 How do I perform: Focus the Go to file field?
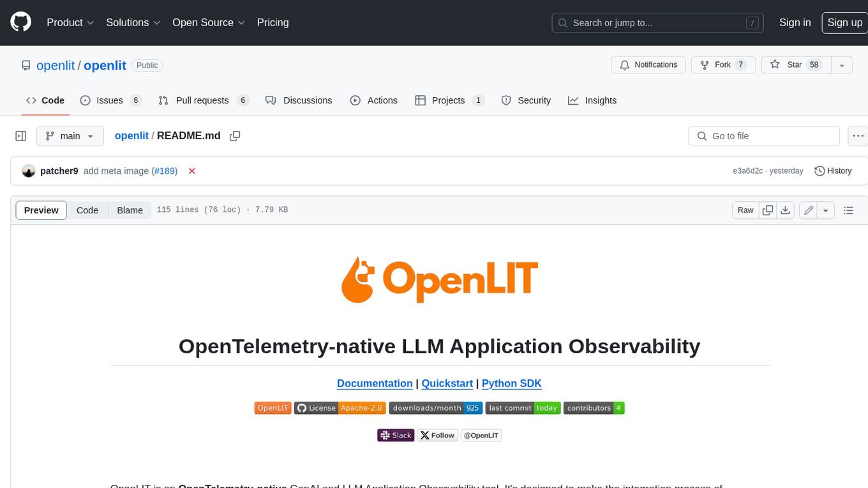click(764, 136)
